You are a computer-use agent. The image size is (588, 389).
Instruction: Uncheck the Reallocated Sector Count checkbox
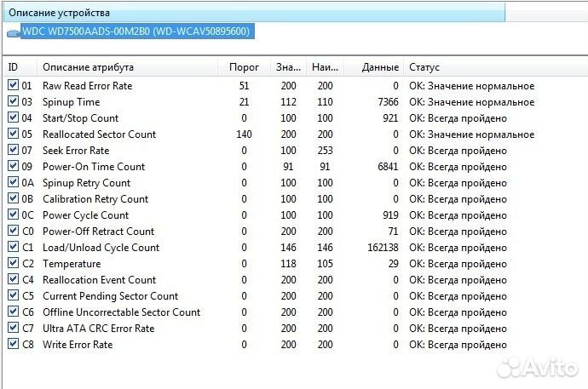(13, 134)
